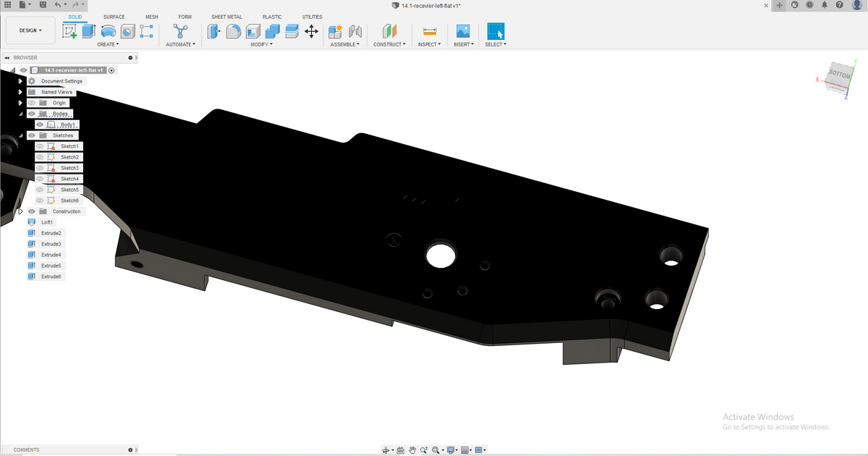868x456 pixels.
Task: Pick the Hole tool icon
Action: (127, 31)
